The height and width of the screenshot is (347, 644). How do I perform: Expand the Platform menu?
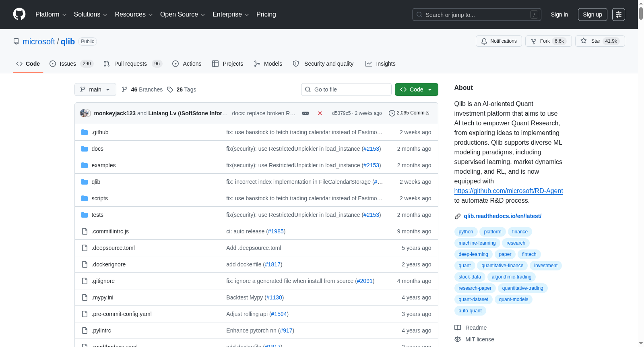pyautogui.click(x=51, y=15)
